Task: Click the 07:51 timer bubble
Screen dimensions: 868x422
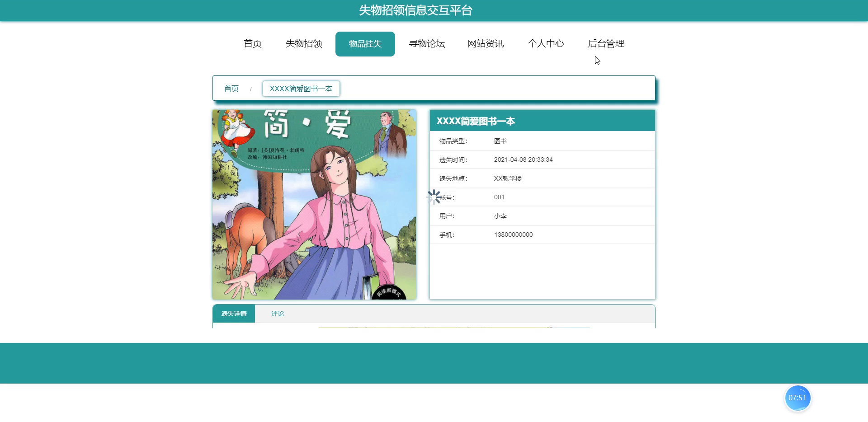Action: [797, 398]
